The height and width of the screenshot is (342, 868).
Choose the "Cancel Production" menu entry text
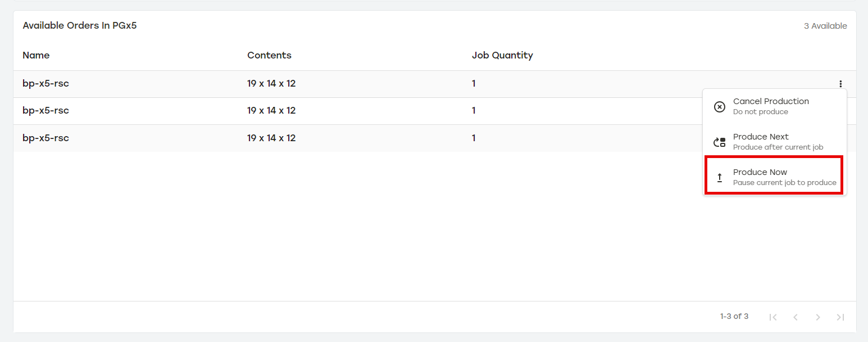coord(771,101)
